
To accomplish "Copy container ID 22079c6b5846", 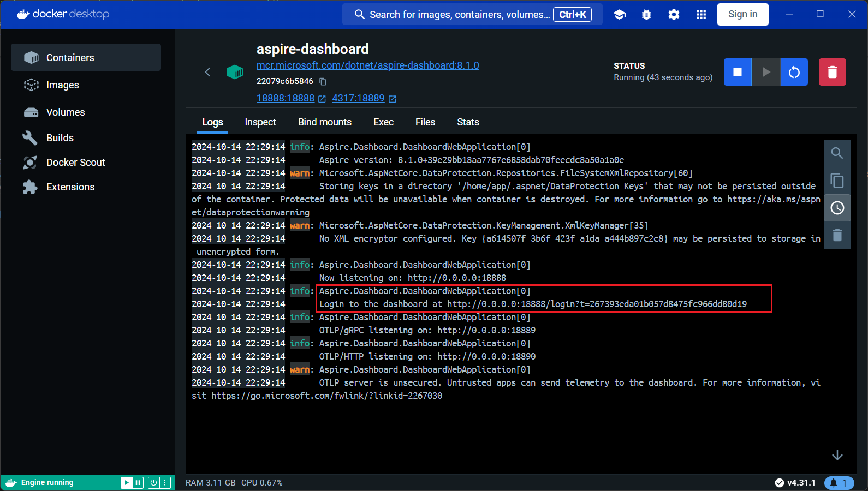I will (323, 81).
